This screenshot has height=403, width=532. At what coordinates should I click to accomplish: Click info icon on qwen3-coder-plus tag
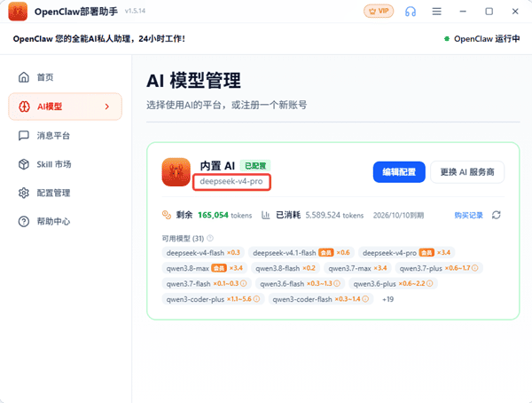[x=256, y=299]
